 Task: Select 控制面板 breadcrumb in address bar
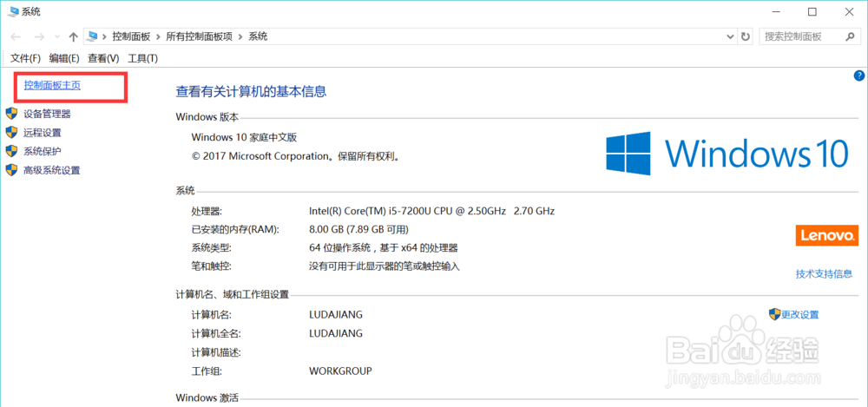point(131,36)
